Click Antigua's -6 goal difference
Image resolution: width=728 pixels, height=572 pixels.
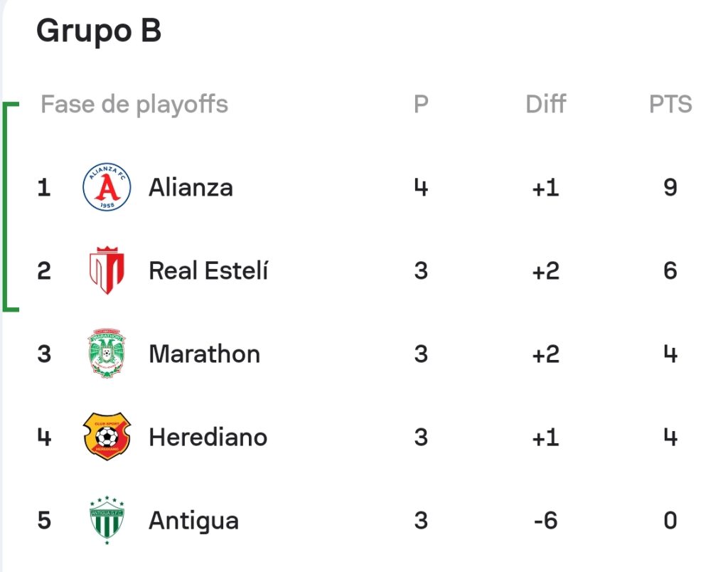click(545, 521)
